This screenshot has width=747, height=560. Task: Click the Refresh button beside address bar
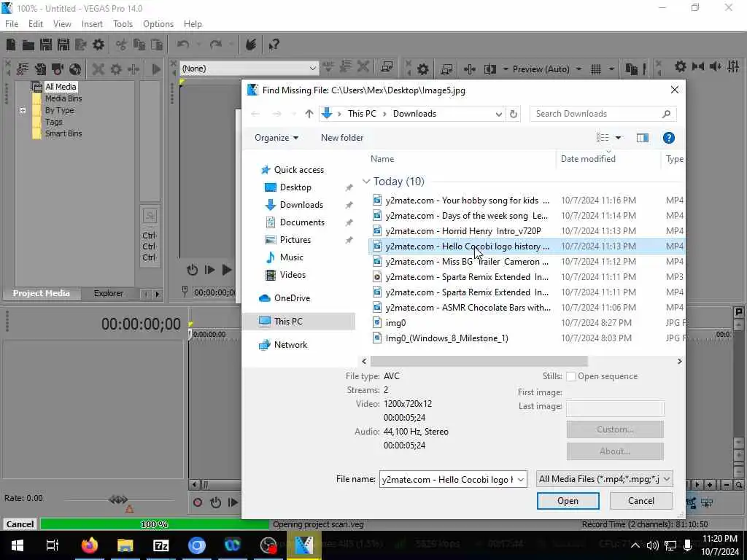(514, 114)
